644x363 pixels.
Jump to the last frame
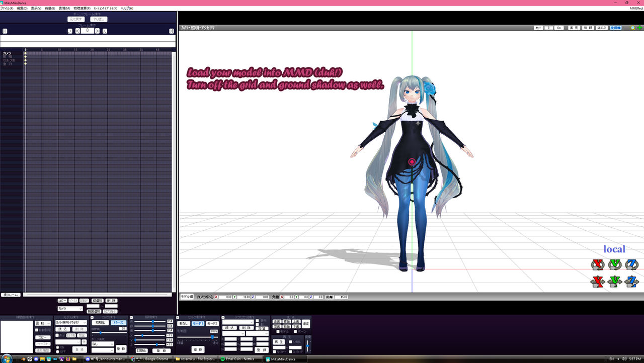(172, 31)
